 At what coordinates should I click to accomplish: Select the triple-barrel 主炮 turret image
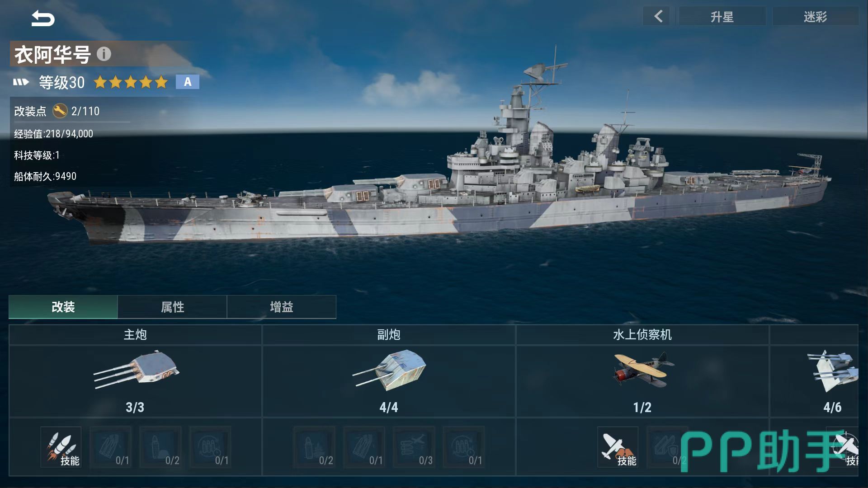[136, 369]
